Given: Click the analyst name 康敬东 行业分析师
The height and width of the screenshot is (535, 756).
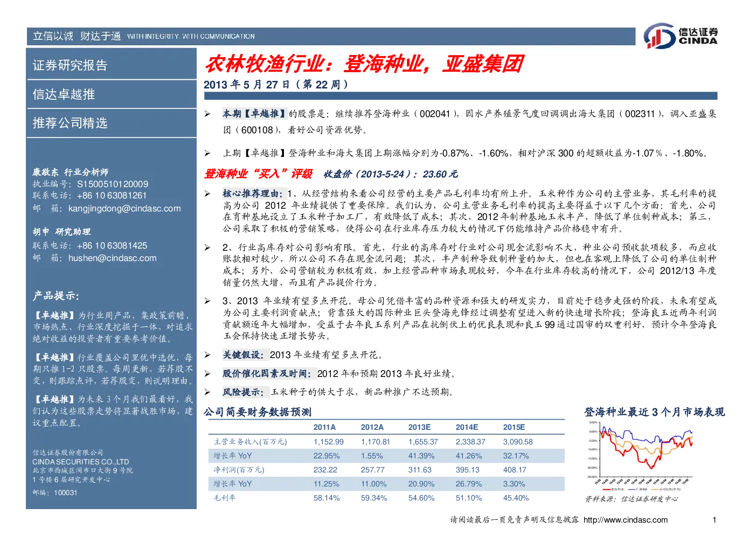Looking at the screenshot, I should (70, 172).
